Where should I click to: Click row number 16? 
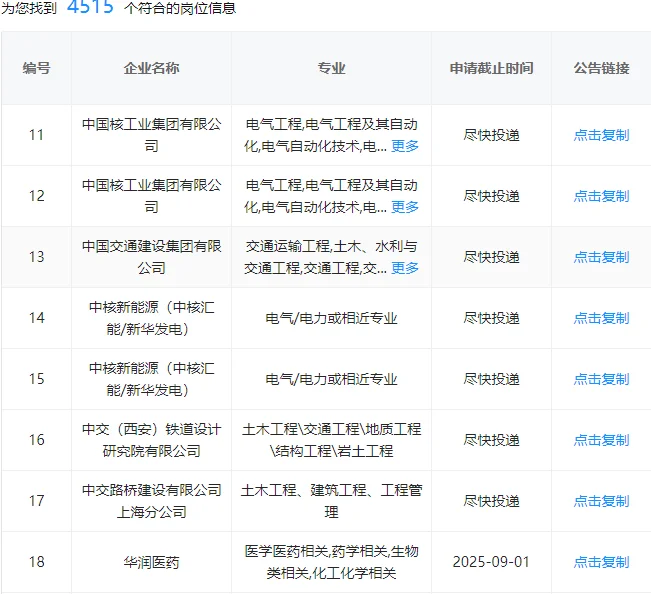(37, 440)
